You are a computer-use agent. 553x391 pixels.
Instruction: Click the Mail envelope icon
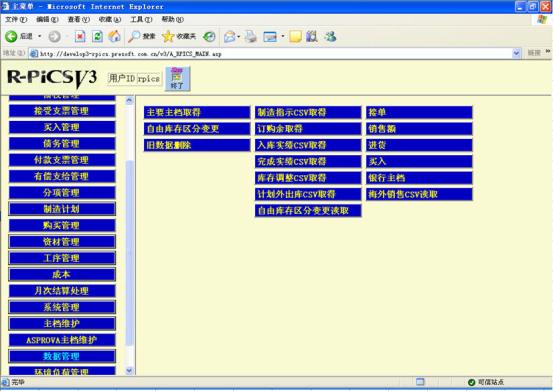coord(230,36)
